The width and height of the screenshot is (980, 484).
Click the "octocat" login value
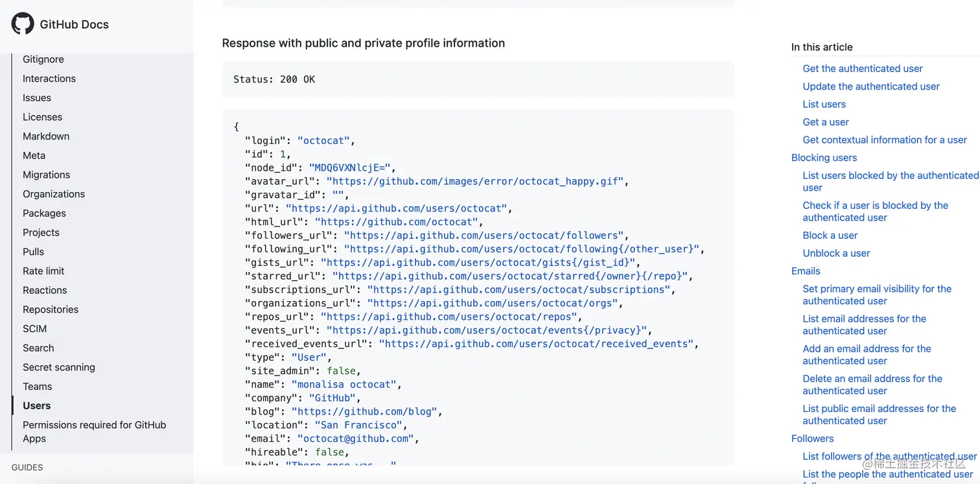coord(323,141)
